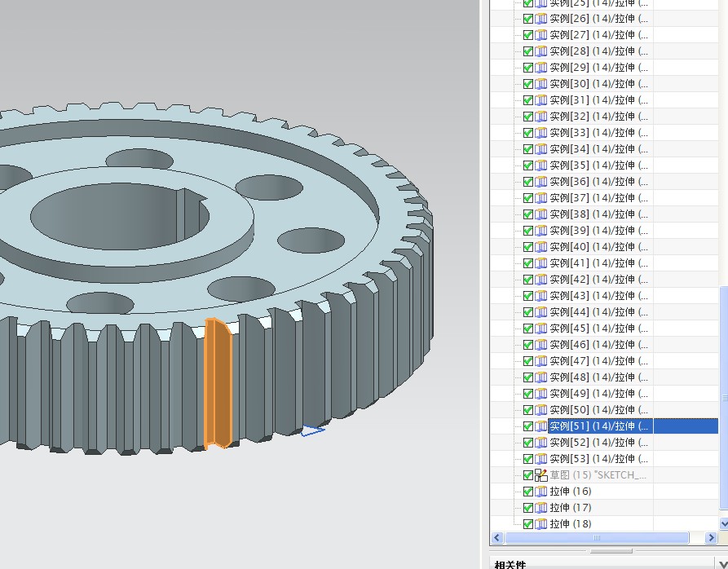Click the blue triangle marker near gear
This screenshot has height=569, width=728.
312,431
